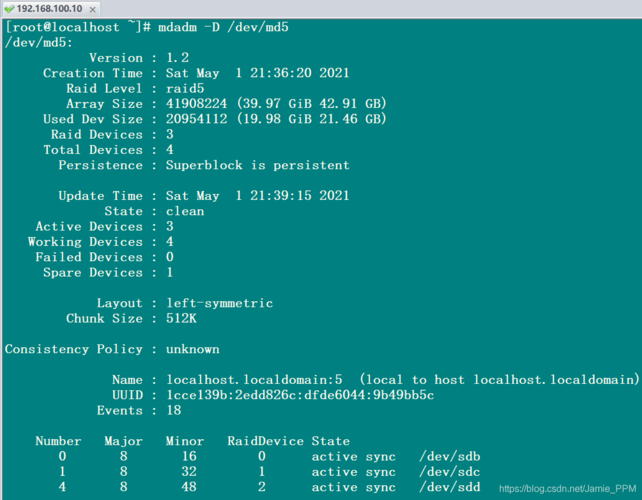Close the 192.168.100.10 session tab
This screenshot has height=500, width=642.
point(93,9)
